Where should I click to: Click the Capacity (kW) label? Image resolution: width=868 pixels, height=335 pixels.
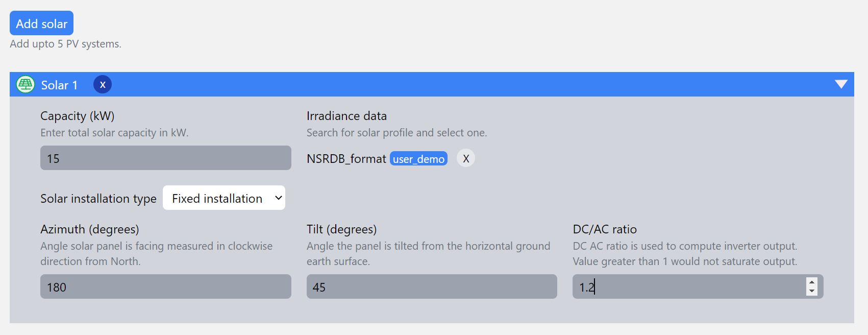78,116
